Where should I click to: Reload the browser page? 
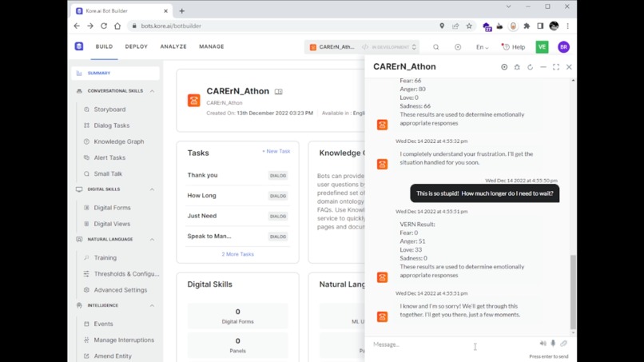pos(104,26)
